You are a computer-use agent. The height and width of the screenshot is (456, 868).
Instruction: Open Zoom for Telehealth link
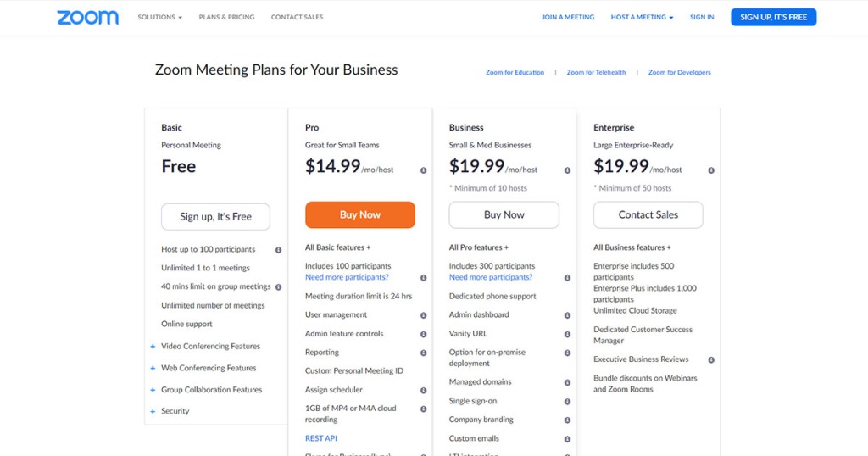(x=596, y=73)
